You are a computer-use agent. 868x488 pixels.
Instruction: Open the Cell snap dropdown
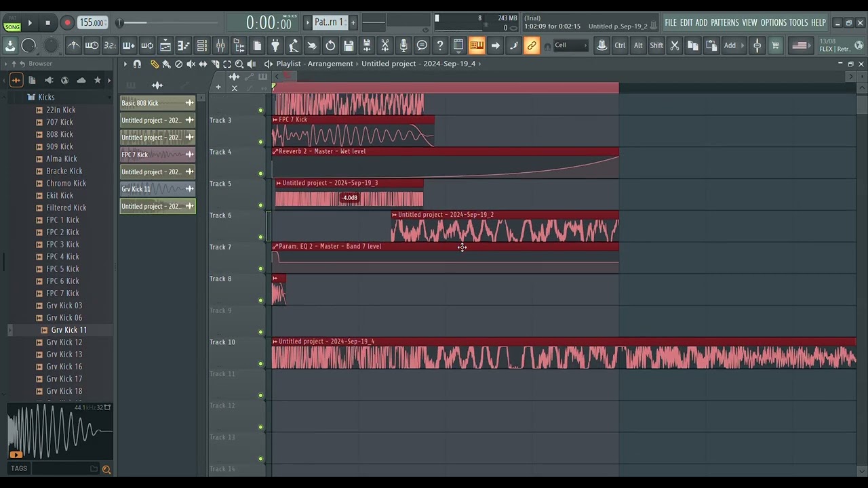(571, 45)
